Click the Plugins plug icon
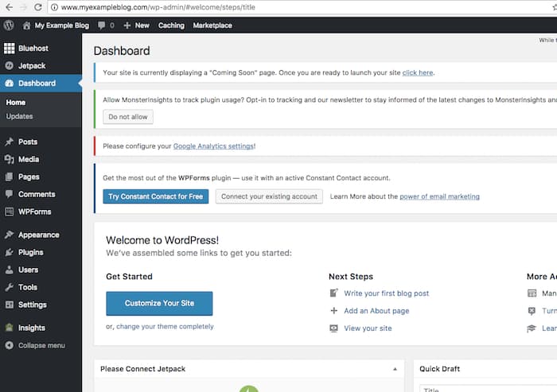Screen dimensions: 557x392 click(10, 252)
